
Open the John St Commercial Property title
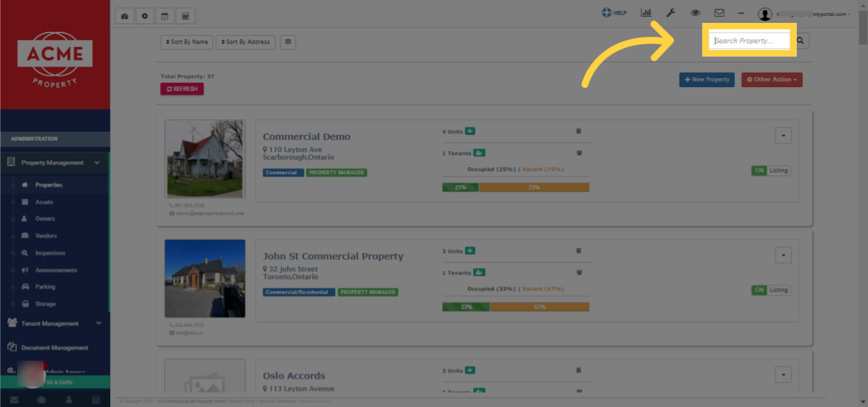coord(333,256)
